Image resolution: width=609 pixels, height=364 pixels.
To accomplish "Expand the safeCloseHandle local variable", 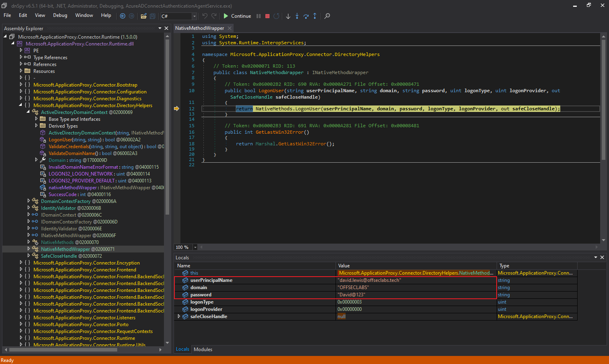I will (179, 316).
